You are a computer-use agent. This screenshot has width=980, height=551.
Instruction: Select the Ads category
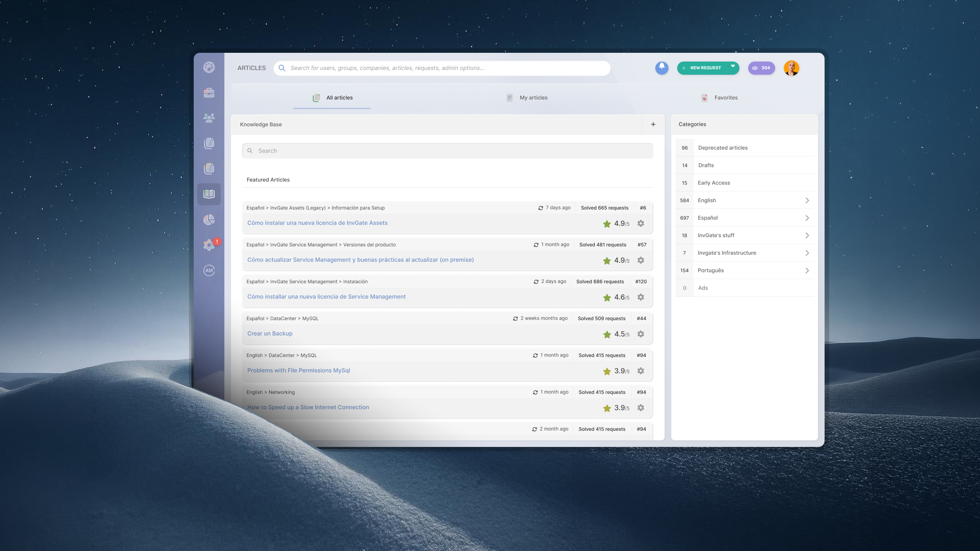(x=745, y=288)
